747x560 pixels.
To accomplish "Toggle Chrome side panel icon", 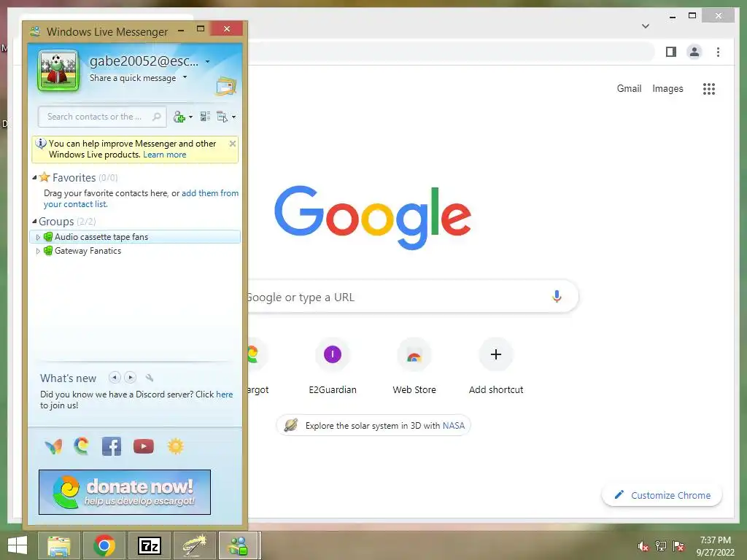I will click(x=671, y=52).
